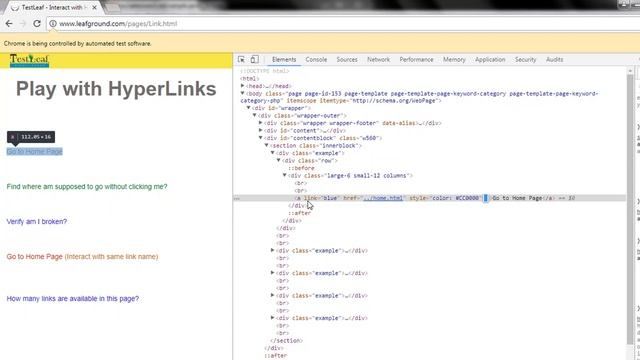
Task: Click 'Go to Home Page' same link name link
Action: [34, 257]
